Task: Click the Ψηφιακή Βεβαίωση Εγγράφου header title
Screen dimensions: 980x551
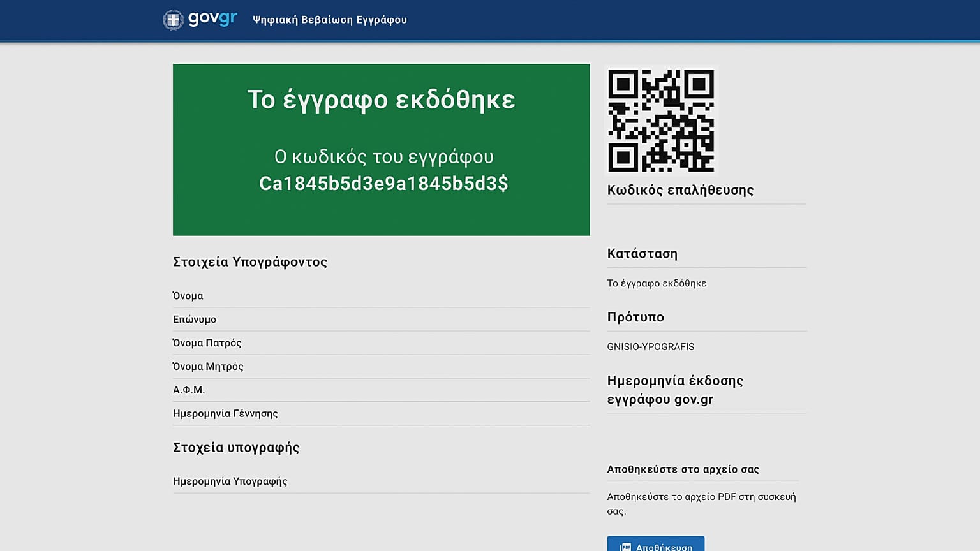Action: [330, 20]
